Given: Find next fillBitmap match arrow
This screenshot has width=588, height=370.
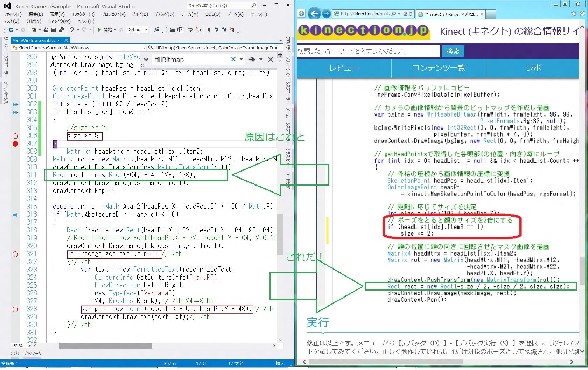Looking at the screenshot, I should pyautogui.click(x=251, y=60).
